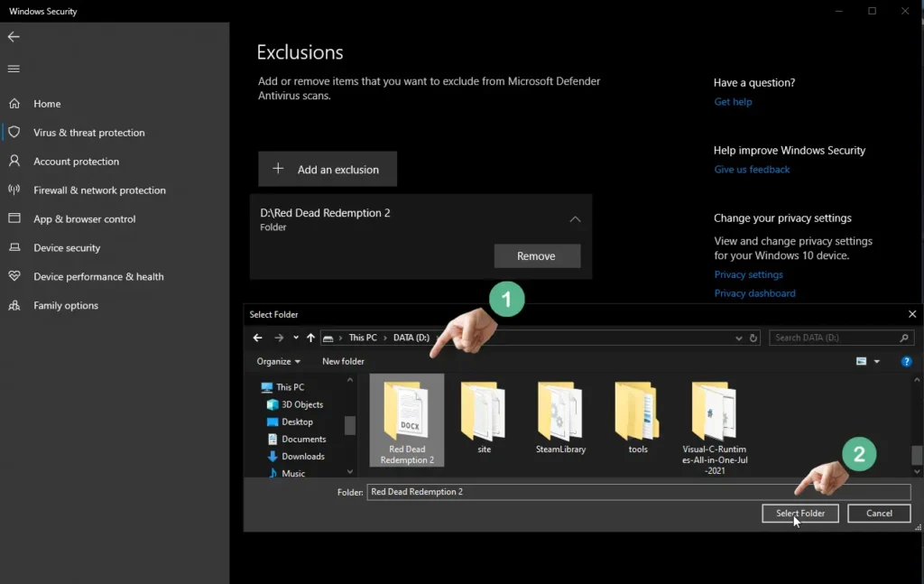Click the chevron after This PC in path
Viewport: 924px width, 584px height.
pos(385,338)
